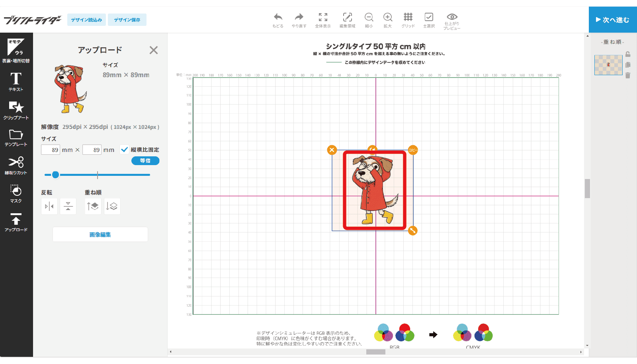This screenshot has height=364, width=637.
Task: Select the fit-all view (全体表示) icon
Action: pos(323,17)
